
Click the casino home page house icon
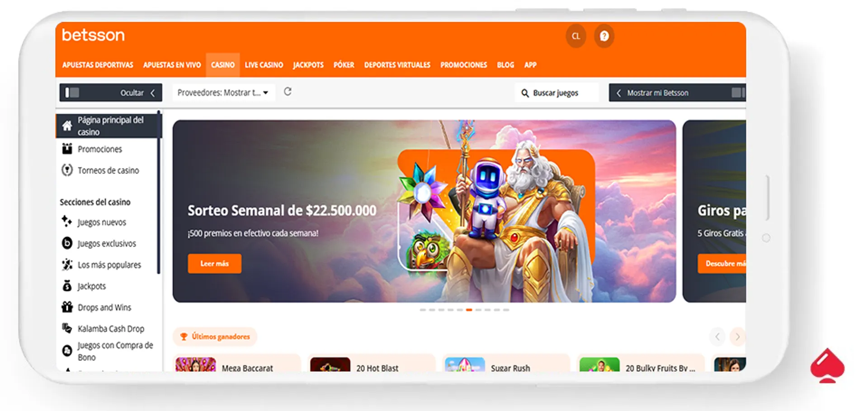click(x=67, y=126)
